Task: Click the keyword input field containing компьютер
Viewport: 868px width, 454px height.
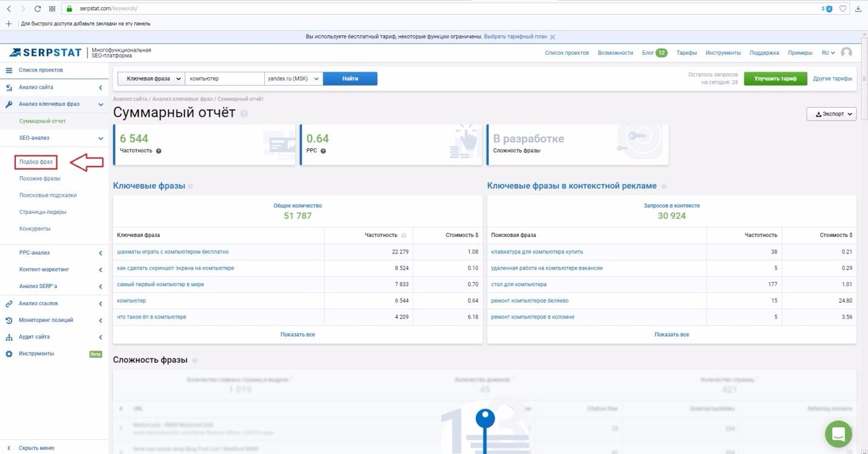Action: 224,78
